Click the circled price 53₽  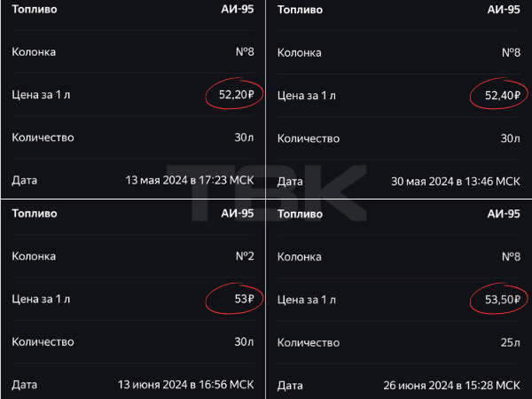tap(245, 299)
